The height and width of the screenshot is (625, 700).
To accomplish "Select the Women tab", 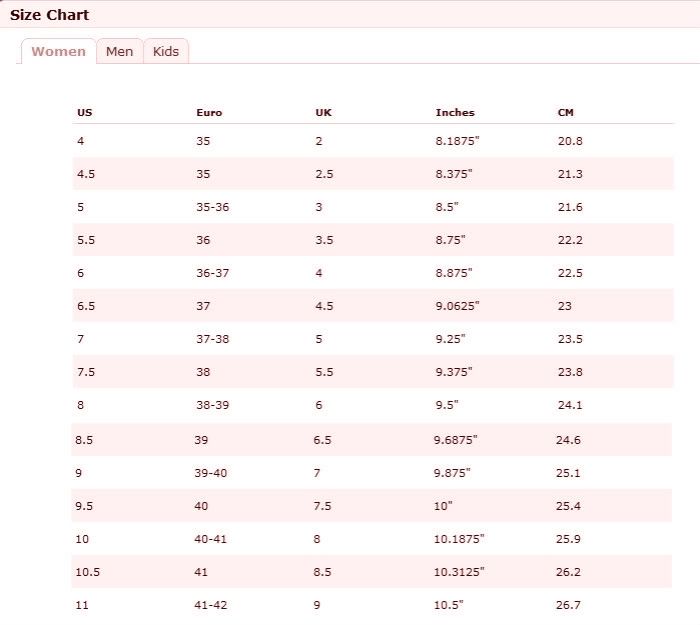I will click(58, 51).
